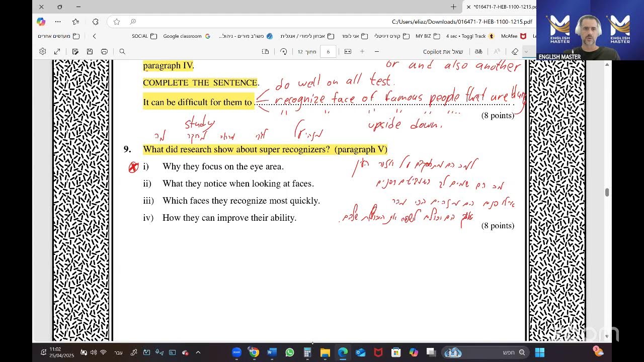Image resolution: width=644 pixels, height=362 pixels.
Task: Open the SOCIAL bookmarks folder
Action: point(144,36)
